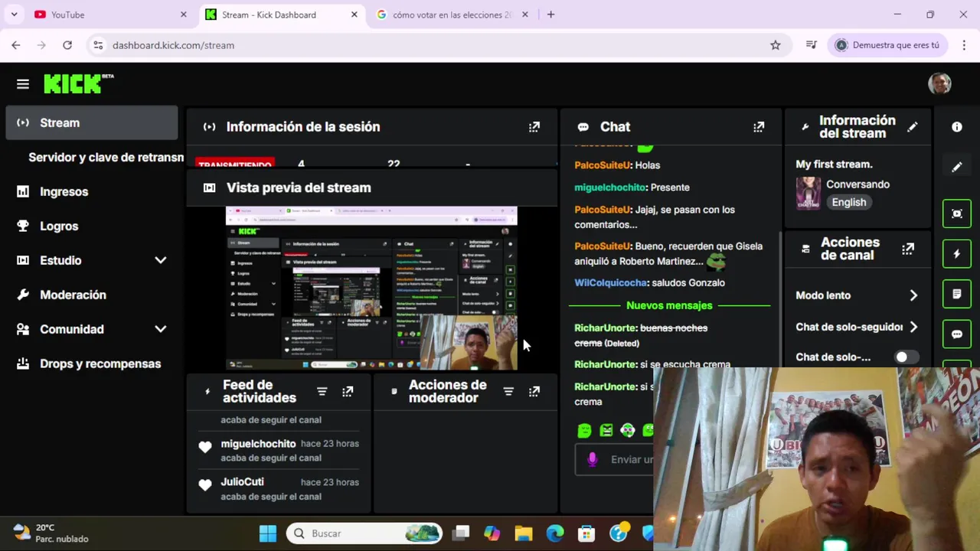Viewport: 980px width, 551px height.
Task: Open the Stream sidebar item
Action: [92, 122]
